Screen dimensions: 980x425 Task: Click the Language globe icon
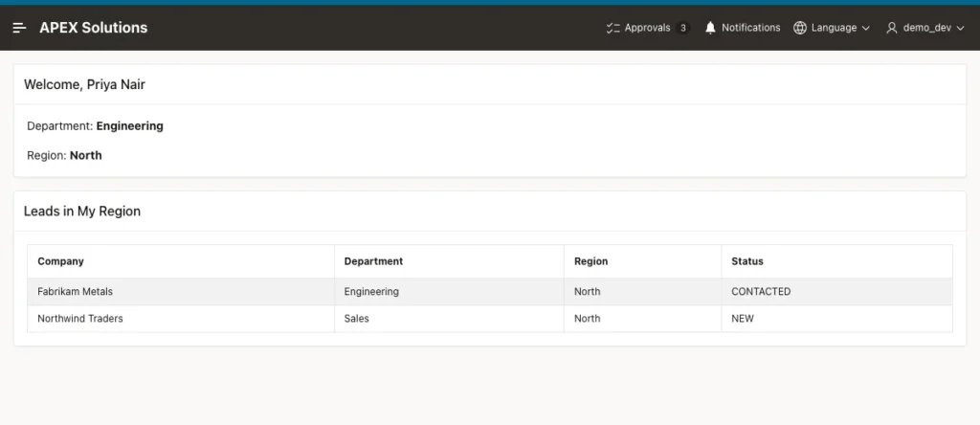[x=799, y=28]
